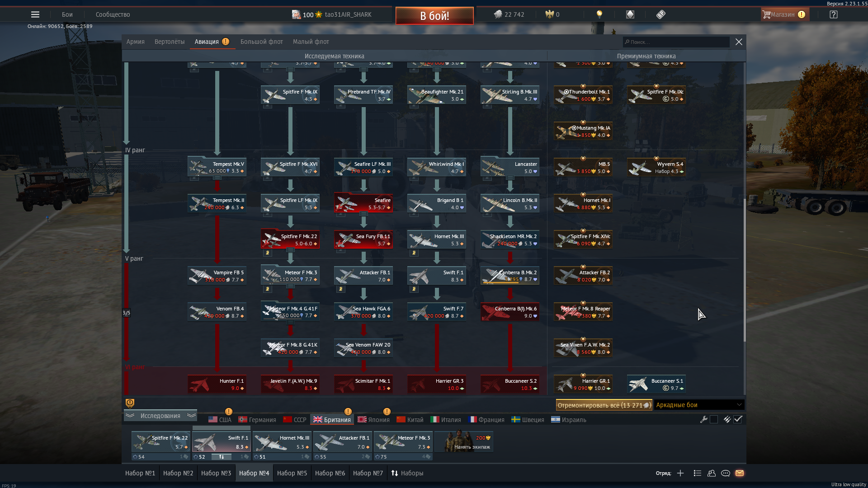This screenshot has width=868, height=488.
Task: Select the Harrier GR.3 aircraft
Action: click(x=437, y=384)
